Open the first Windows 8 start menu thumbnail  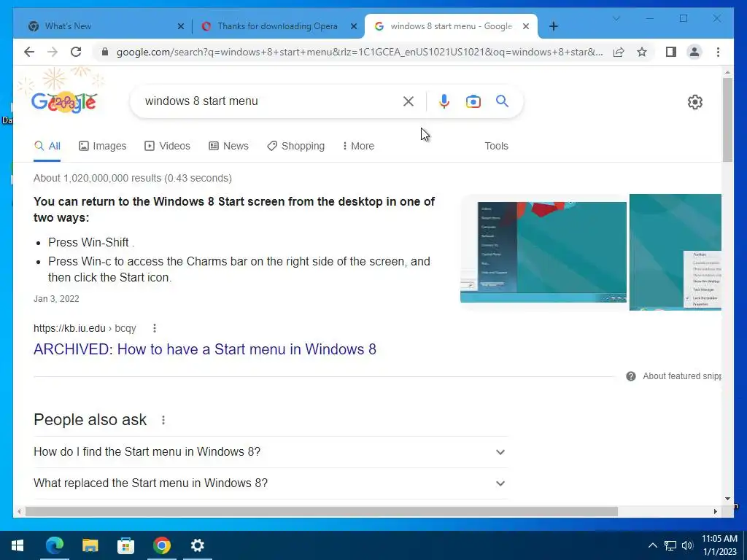pyautogui.click(x=543, y=252)
